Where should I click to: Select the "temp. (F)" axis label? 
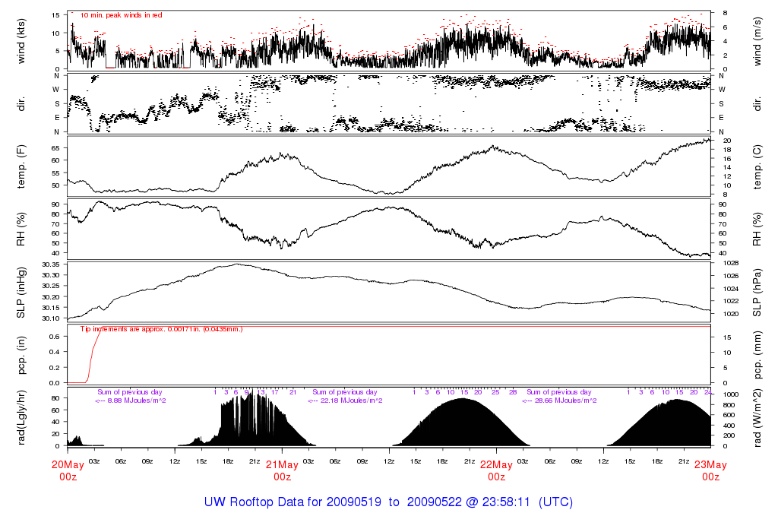(x=21, y=166)
